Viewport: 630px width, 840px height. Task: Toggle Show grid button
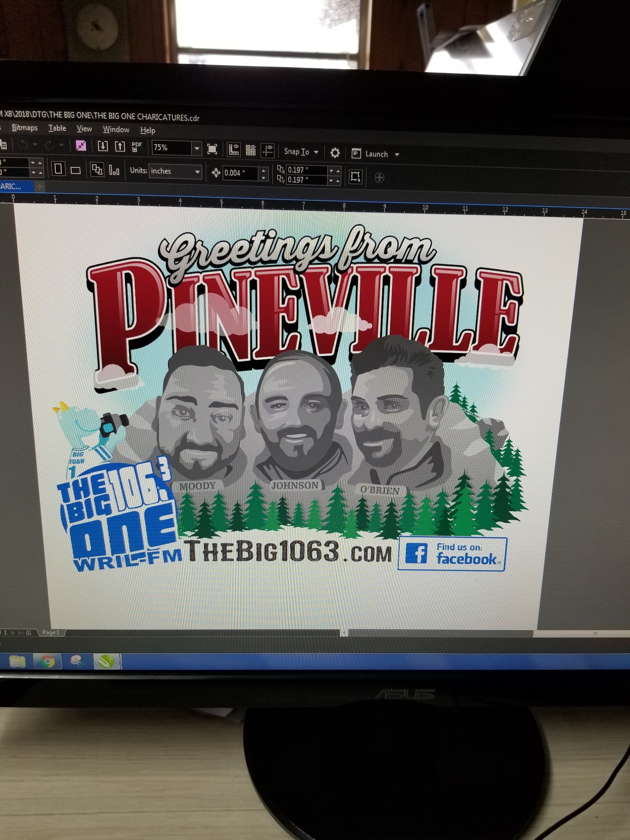(251, 150)
